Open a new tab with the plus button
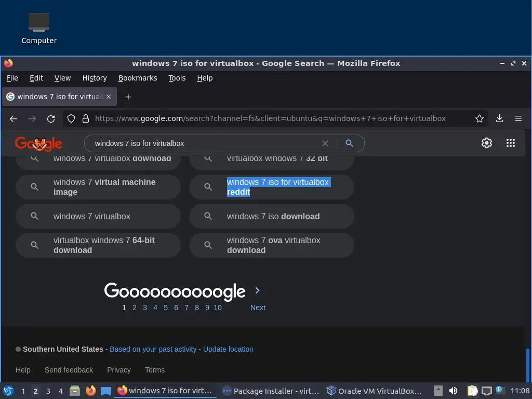 (128, 97)
